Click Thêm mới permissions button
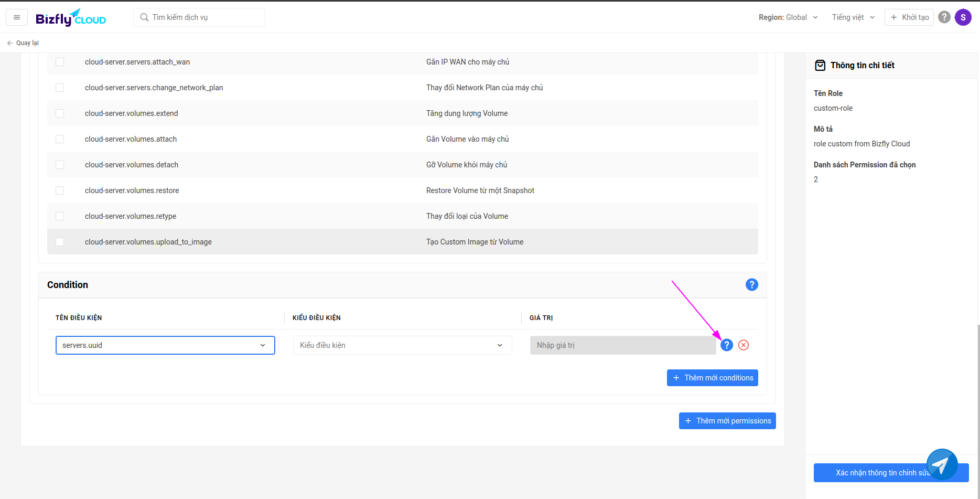This screenshot has height=499, width=980. 727,421
